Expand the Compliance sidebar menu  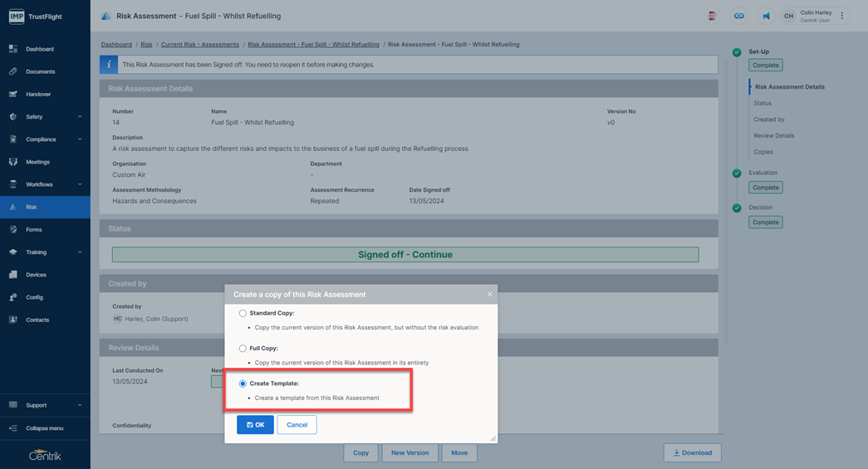(45, 139)
